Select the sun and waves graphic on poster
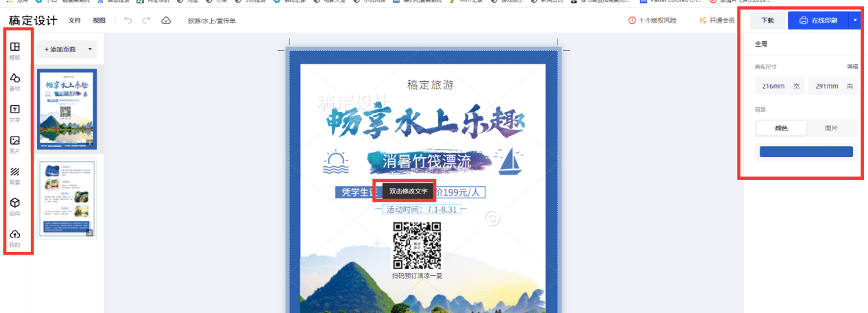 click(336, 162)
